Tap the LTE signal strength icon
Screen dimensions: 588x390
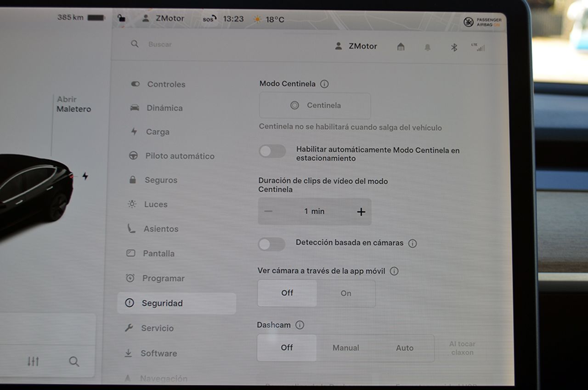pos(479,46)
